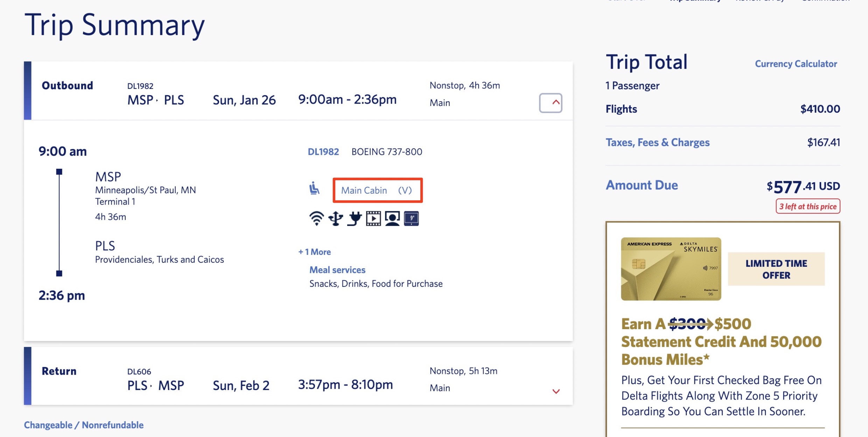
Task: Select the DL1982 flight number link
Action: tap(323, 151)
